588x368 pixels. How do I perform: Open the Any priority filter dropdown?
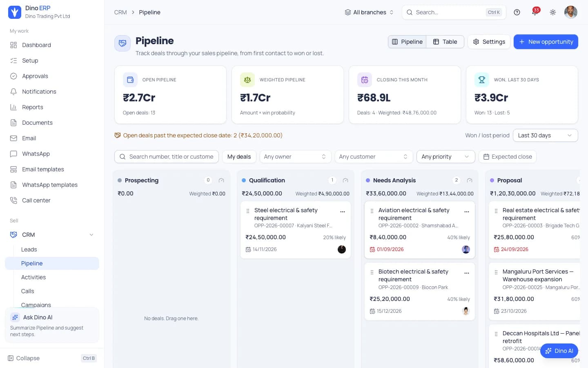click(445, 157)
